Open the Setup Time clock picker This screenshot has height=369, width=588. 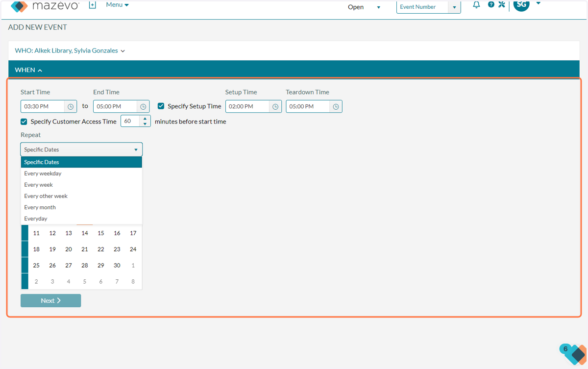click(x=275, y=106)
